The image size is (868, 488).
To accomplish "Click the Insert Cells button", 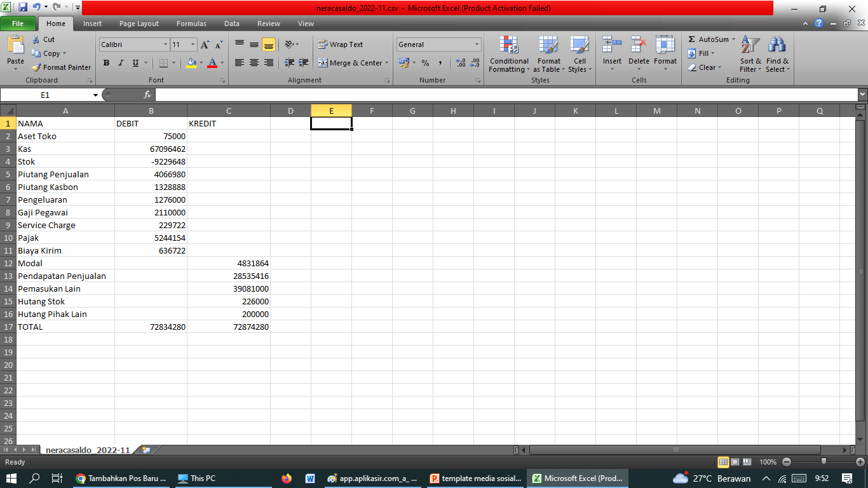I will tap(611, 56).
